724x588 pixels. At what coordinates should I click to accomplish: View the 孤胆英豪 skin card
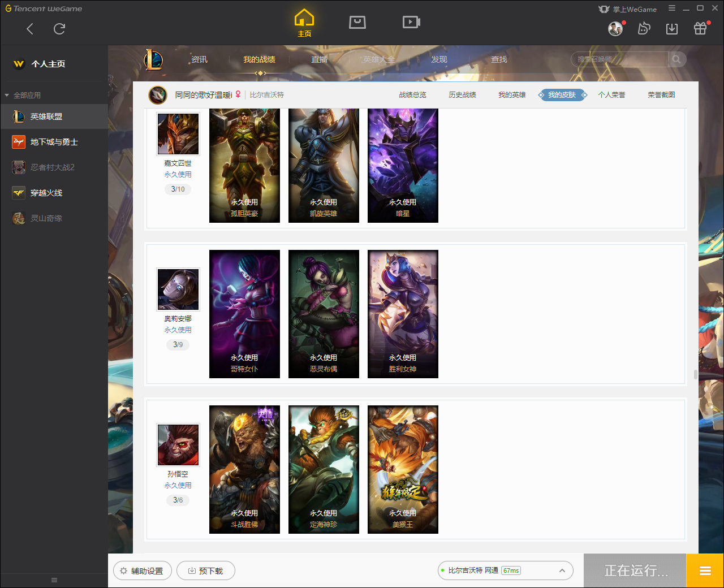(x=244, y=166)
